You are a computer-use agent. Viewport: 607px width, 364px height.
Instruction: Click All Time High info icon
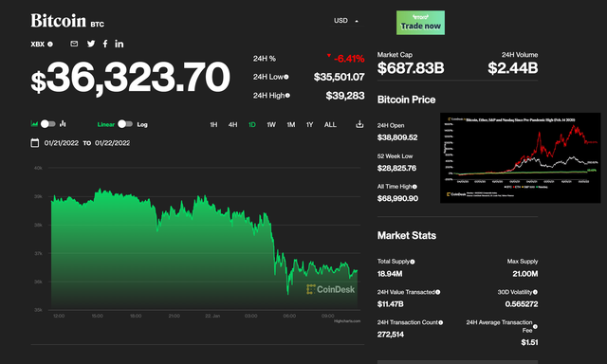click(414, 187)
